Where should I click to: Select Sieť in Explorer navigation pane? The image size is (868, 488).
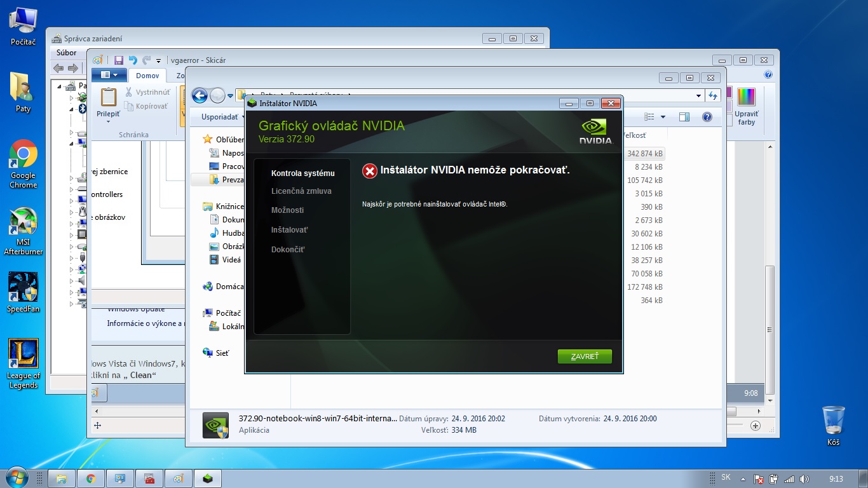216,353
